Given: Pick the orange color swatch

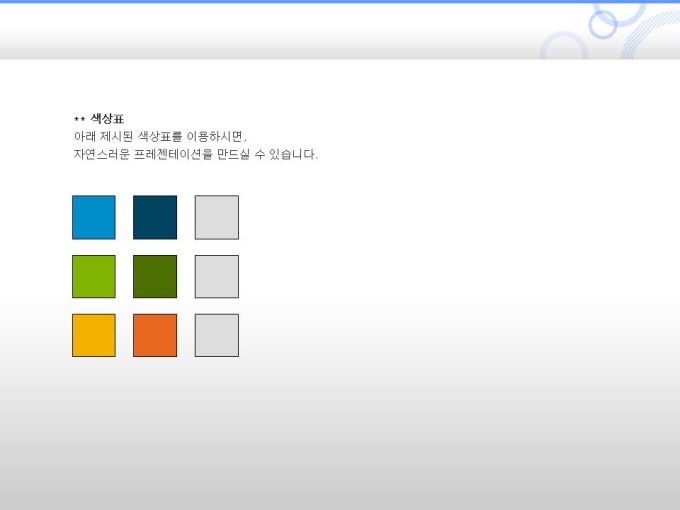Looking at the screenshot, I should click(155, 335).
